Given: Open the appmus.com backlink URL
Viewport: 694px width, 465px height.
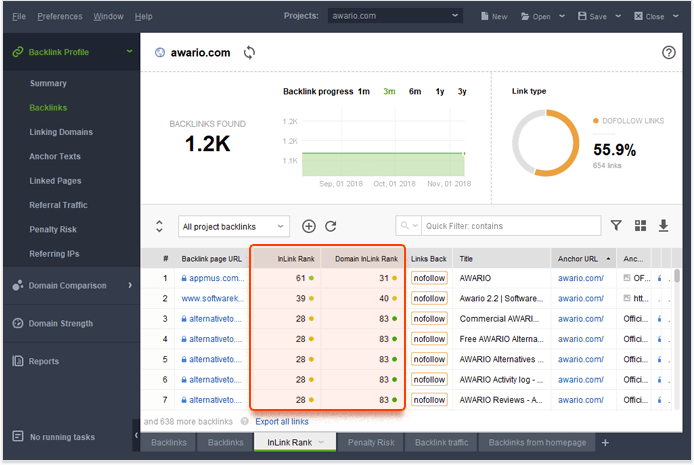Looking at the screenshot, I should [x=216, y=278].
